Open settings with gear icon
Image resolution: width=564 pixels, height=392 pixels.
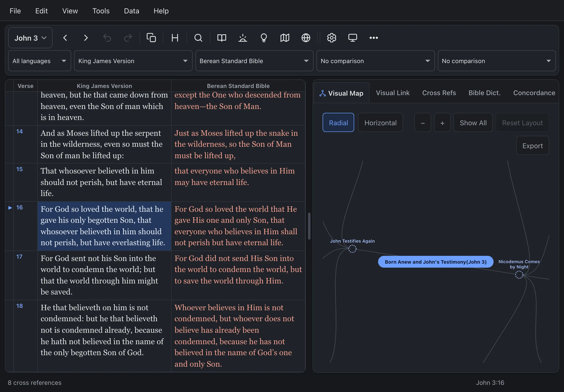(331, 38)
